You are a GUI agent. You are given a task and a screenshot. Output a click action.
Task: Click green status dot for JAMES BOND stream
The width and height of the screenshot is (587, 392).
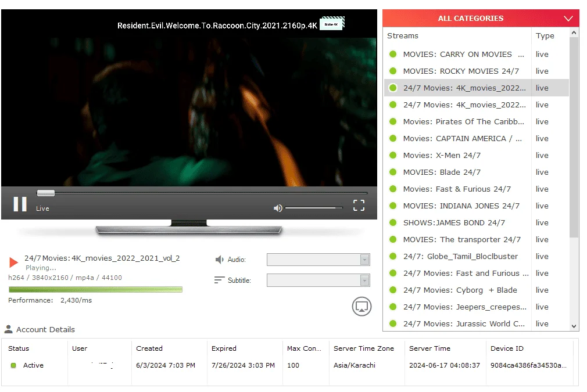[393, 222]
